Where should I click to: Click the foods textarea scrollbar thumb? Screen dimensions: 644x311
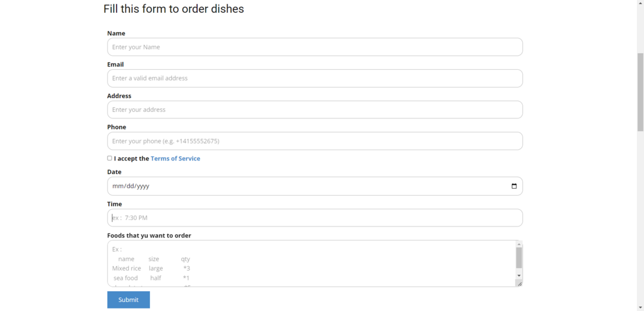point(519,258)
